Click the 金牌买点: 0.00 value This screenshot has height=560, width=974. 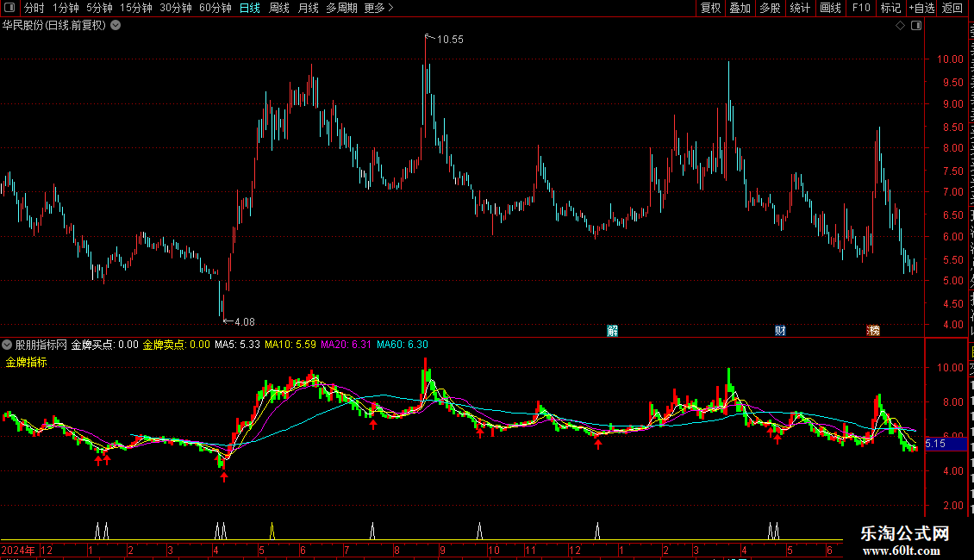pyautogui.click(x=105, y=345)
